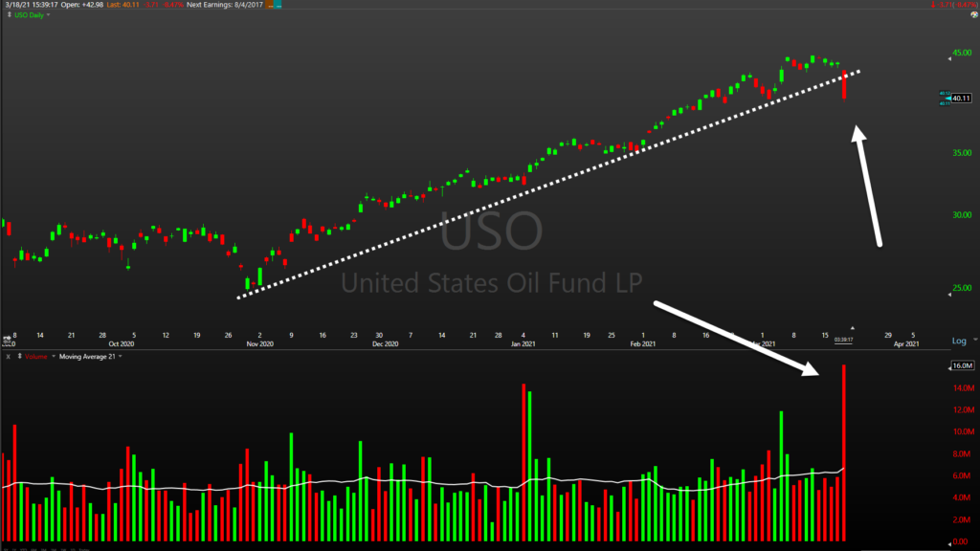This screenshot has width=980, height=551.
Task: Click the 10.0M volume scale label
Action: tap(964, 431)
